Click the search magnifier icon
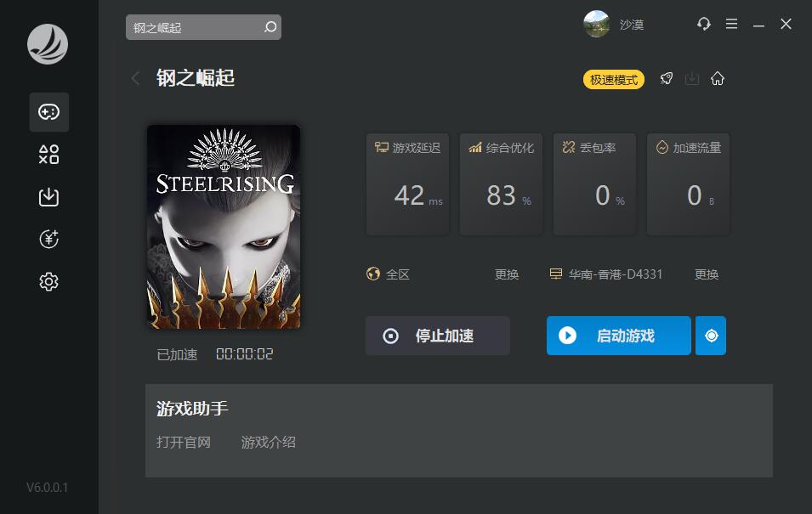 coord(270,27)
